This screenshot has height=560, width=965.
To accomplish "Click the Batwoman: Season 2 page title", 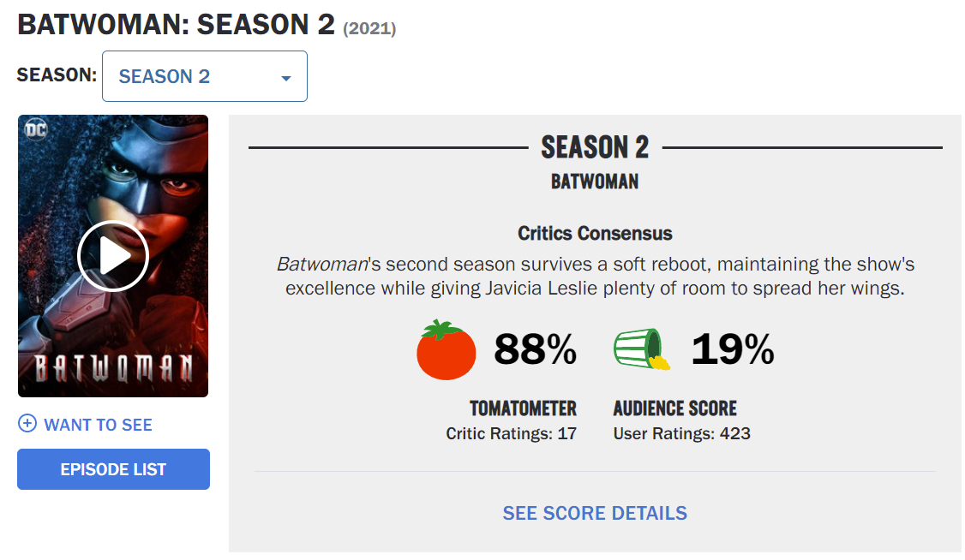I will tap(176, 25).
